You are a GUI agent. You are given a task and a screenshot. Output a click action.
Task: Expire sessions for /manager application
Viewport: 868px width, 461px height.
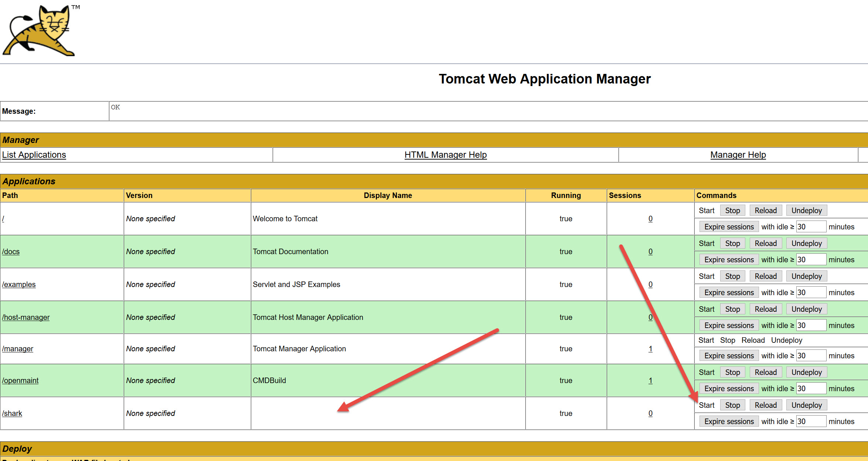pos(729,356)
